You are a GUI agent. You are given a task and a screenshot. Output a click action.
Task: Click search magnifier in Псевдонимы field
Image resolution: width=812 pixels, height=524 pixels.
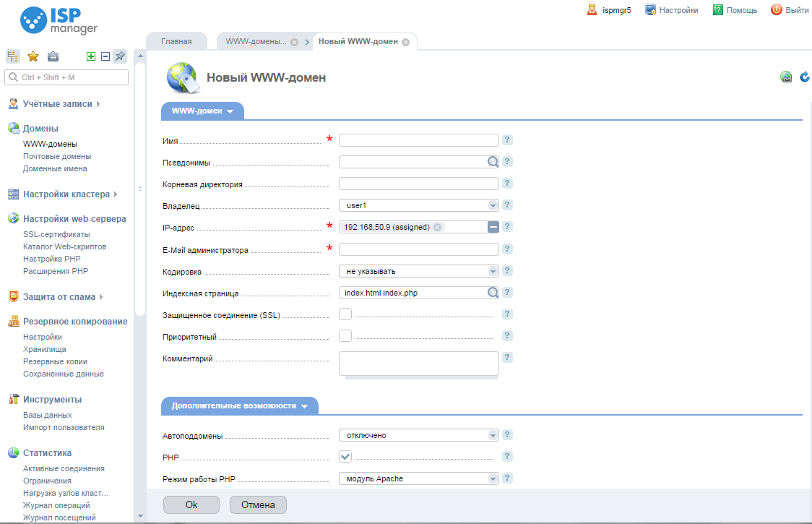click(493, 162)
